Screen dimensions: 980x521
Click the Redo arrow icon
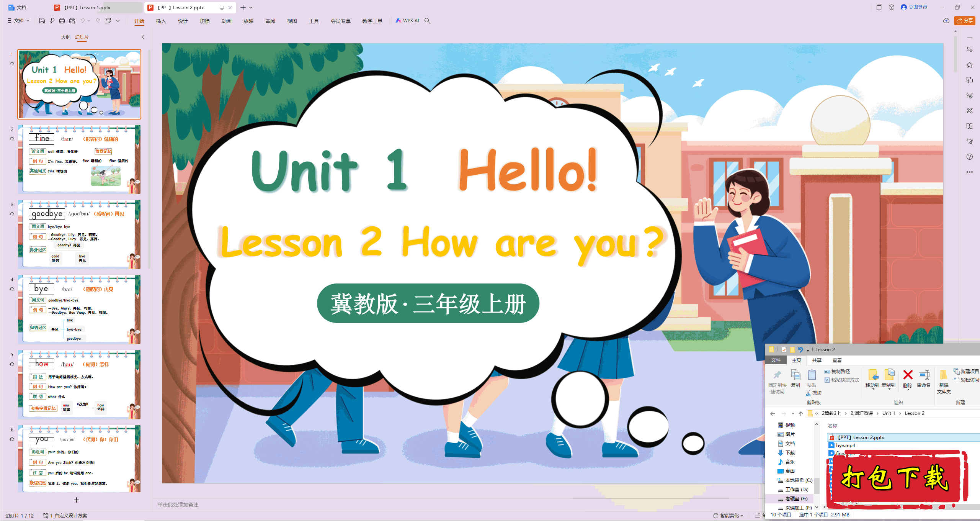tap(98, 21)
